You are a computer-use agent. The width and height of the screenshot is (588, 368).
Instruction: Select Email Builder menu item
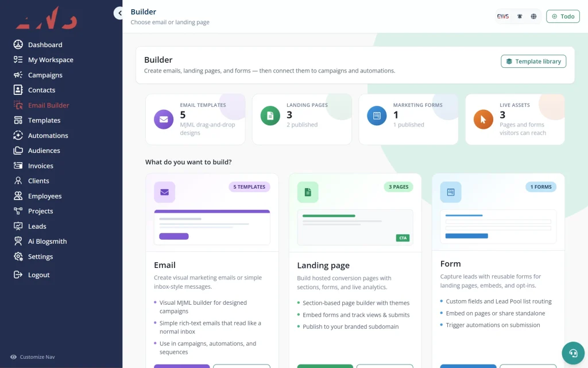point(48,105)
